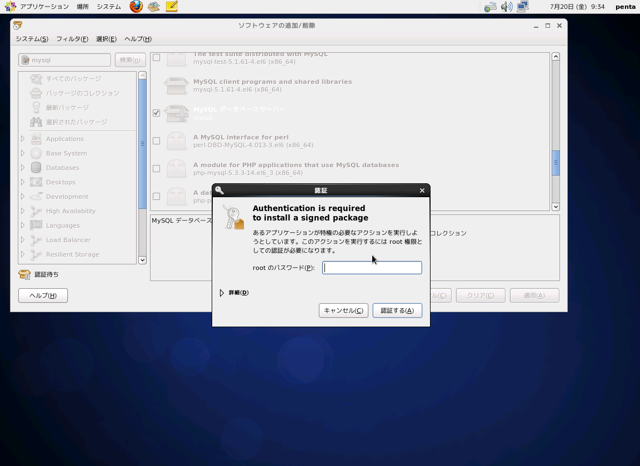Click the perl-DBD-MySQL package icon
Image resolution: width=640 pixels, height=466 pixels.
tap(176, 141)
